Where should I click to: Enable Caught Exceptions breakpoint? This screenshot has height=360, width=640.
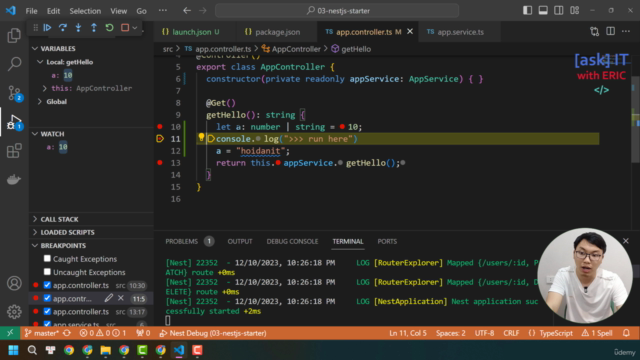click(47, 258)
